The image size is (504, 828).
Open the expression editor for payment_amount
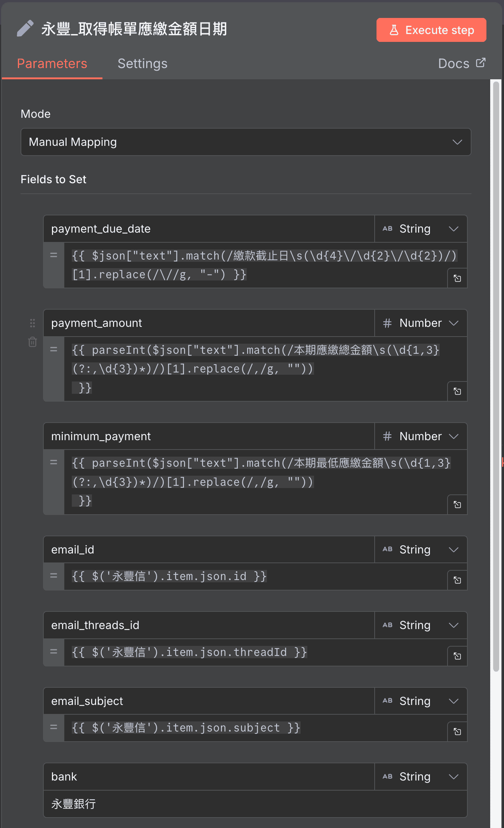click(x=457, y=391)
